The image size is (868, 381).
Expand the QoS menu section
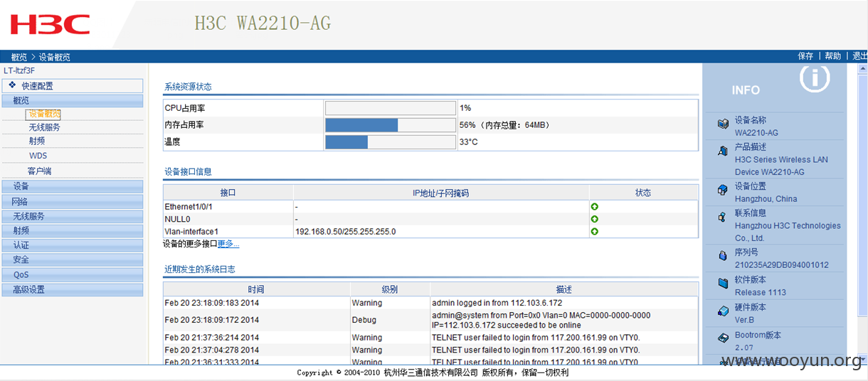coord(73,275)
